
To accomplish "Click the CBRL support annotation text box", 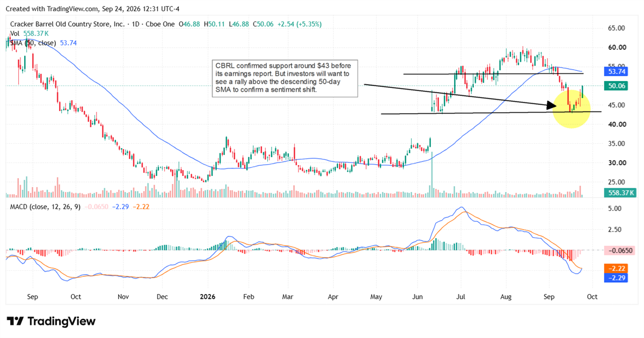I will [285, 78].
